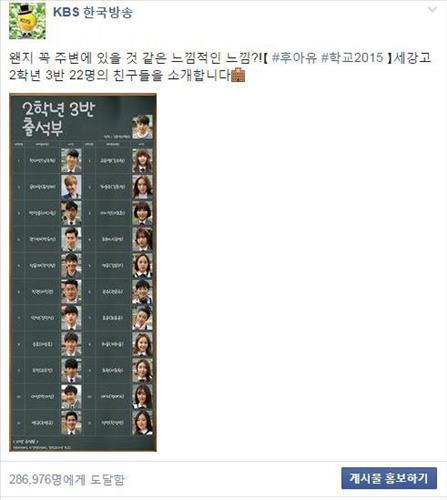This screenshot has height=500, width=447.
Task: Open the #학교2015 hashtag link
Action: coord(352,58)
